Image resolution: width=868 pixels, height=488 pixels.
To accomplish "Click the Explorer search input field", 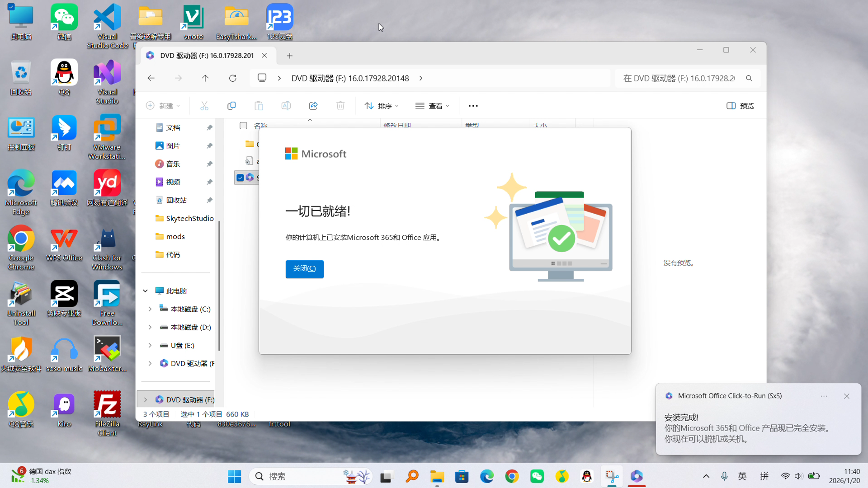I will 678,78.
